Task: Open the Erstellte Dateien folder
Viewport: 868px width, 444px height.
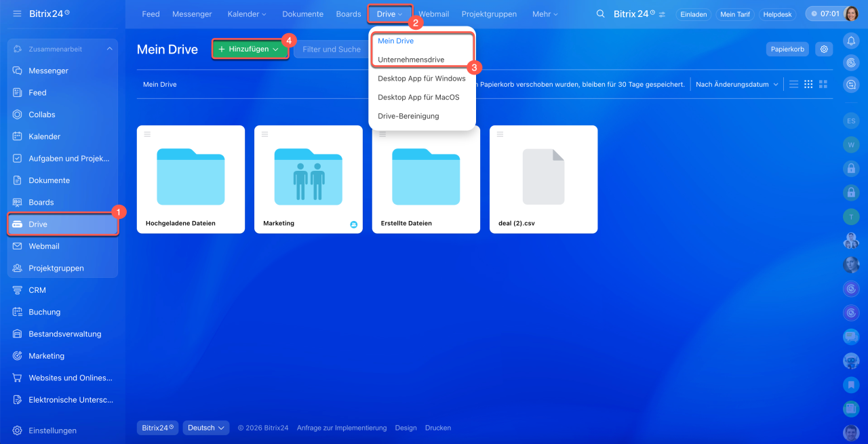Action: click(x=426, y=179)
